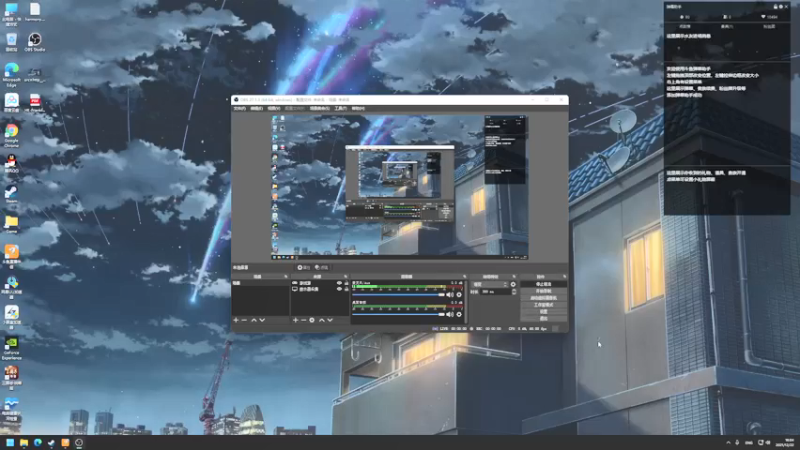Open the File menu in OBS
Viewport: 800px width, 450px height.
pyautogui.click(x=239, y=108)
